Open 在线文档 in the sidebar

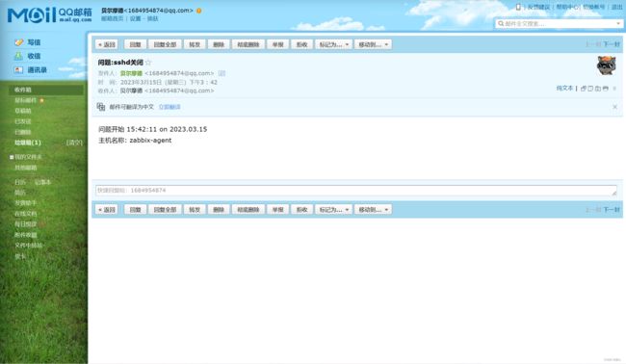click(x=26, y=214)
